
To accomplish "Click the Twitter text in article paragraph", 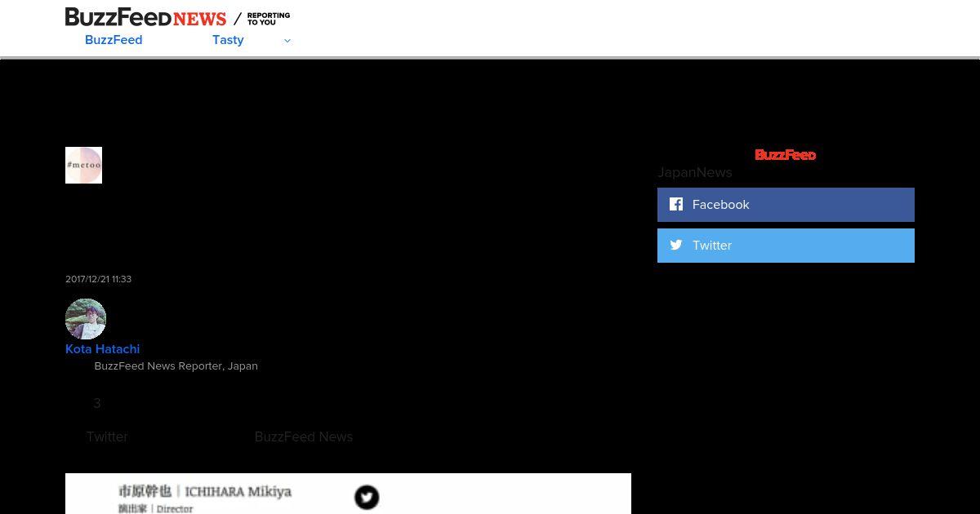I will pyautogui.click(x=107, y=436).
